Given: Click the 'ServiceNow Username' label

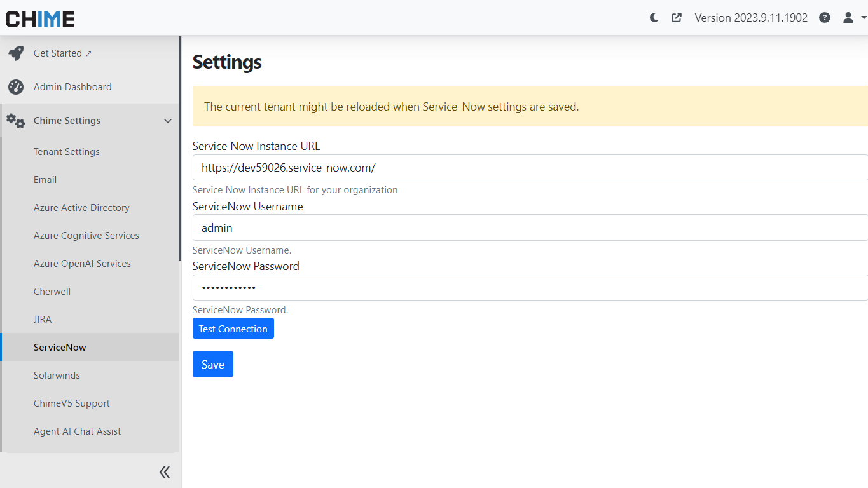Looking at the screenshot, I should (x=248, y=207).
